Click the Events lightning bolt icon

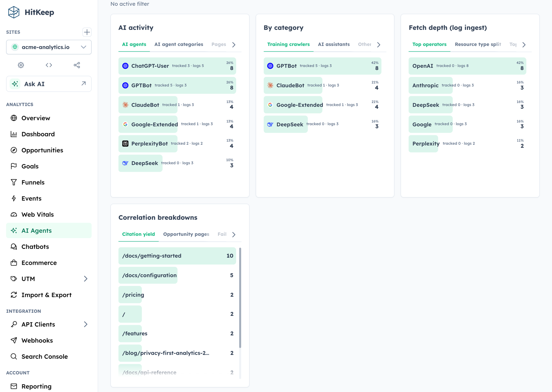14,198
